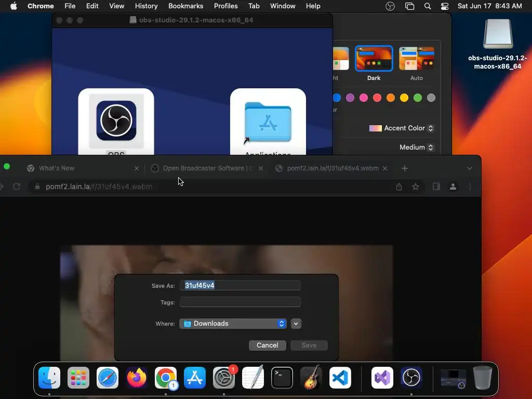Open TextEdit from the Dock
The width and height of the screenshot is (532, 399).
click(x=253, y=378)
